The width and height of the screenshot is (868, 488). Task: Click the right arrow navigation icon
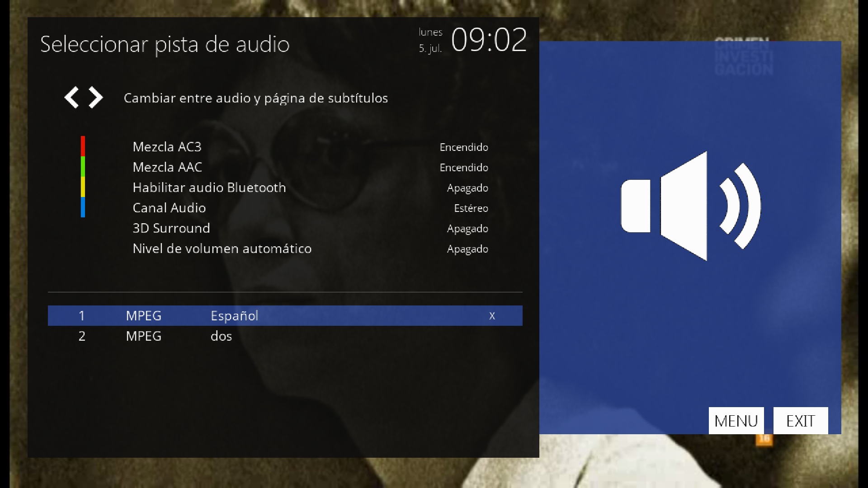tap(95, 98)
